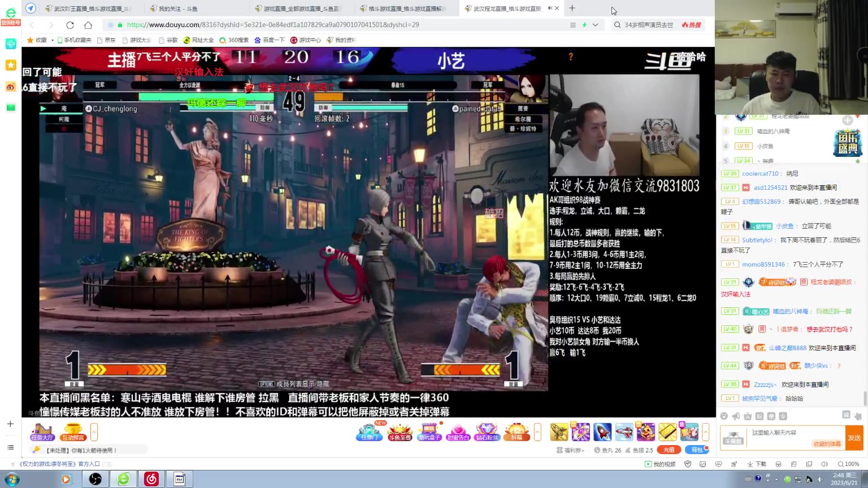Expand the 收藏 favorites dropdown arrow
The image size is (868, 488).
(53, 40)
